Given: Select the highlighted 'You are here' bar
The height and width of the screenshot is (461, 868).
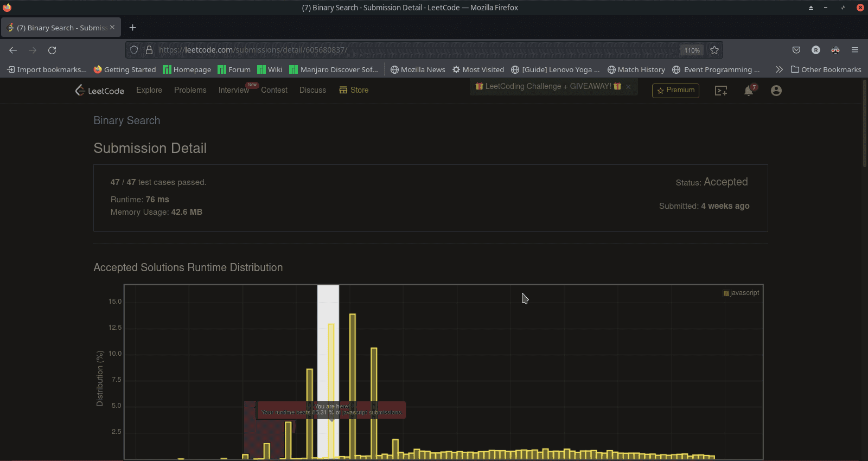Looking at the screenshot, I should [331, 390].
